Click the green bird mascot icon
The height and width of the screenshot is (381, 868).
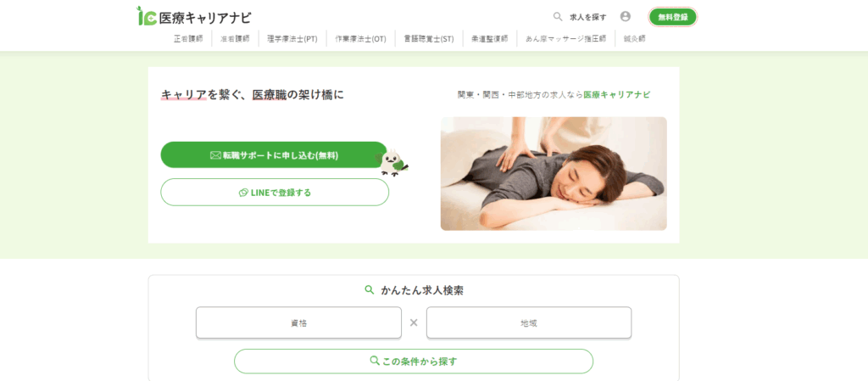click(x=393, y=162)
